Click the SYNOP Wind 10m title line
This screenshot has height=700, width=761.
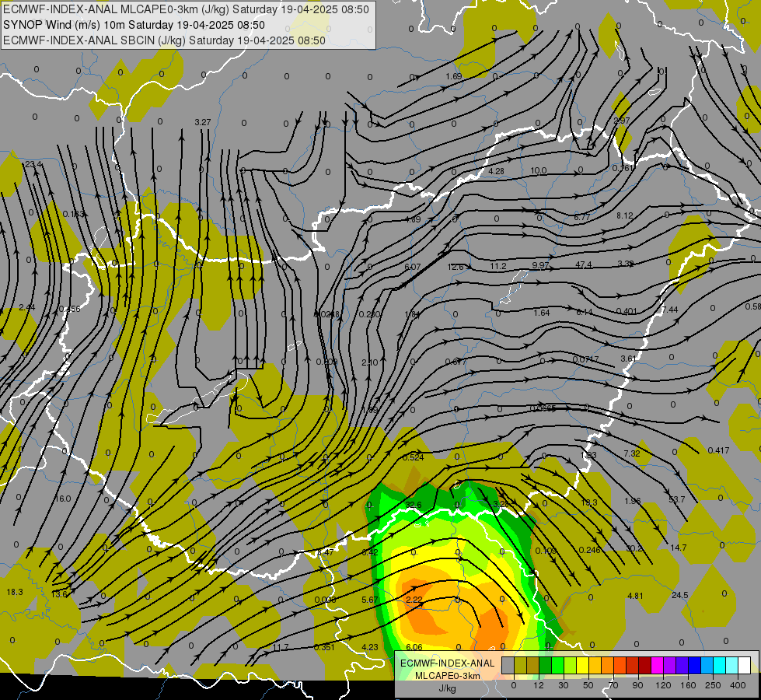134,25
